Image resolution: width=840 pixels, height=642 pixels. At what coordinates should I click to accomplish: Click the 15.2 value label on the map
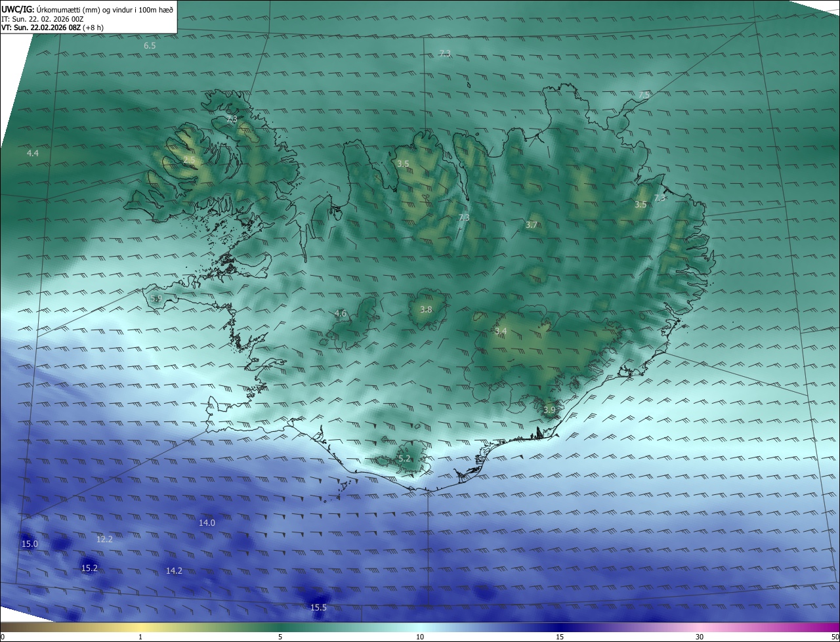click(89, 568)
